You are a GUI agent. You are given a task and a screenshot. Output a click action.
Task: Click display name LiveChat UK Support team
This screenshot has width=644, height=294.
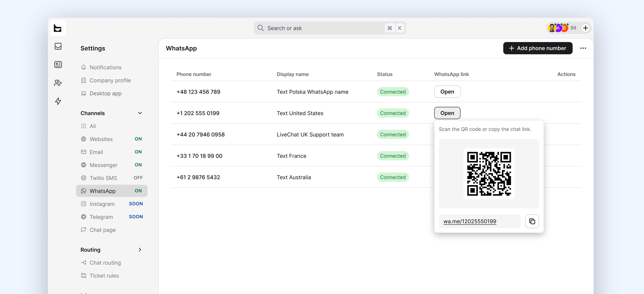pos(310,134)
